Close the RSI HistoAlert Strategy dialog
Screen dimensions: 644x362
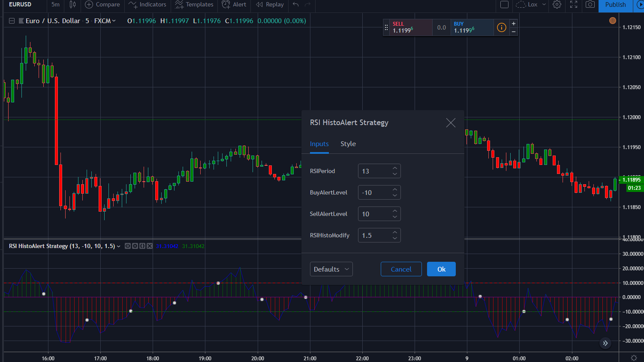coord(451,123)
